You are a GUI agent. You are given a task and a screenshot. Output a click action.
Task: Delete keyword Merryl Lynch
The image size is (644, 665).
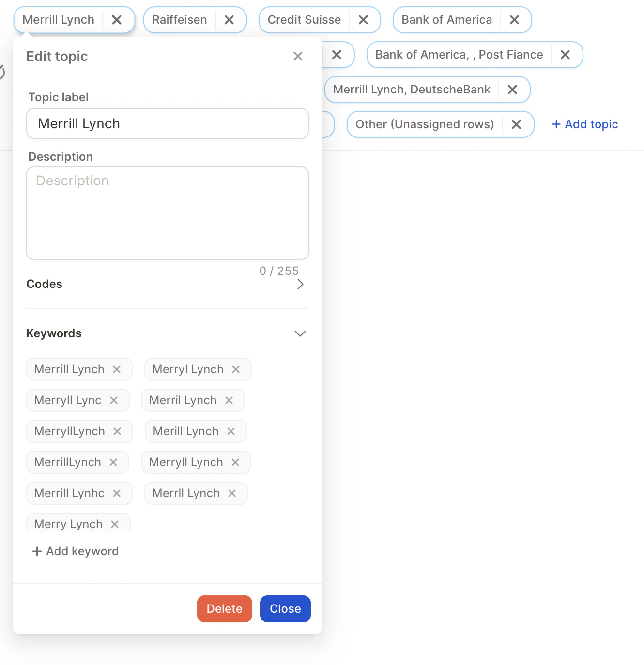(236, 369)
